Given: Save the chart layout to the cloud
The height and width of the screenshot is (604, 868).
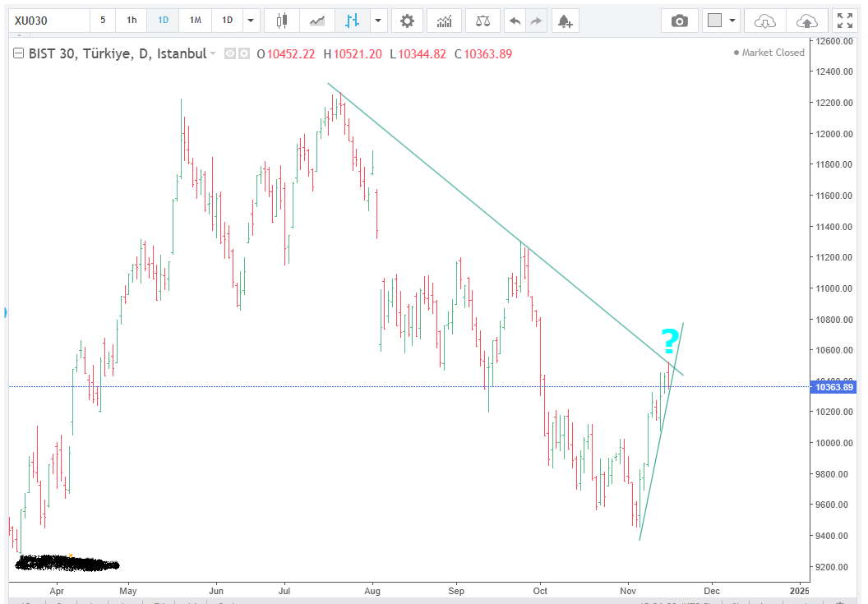Looking at the screenshot, I should (807, 21).
